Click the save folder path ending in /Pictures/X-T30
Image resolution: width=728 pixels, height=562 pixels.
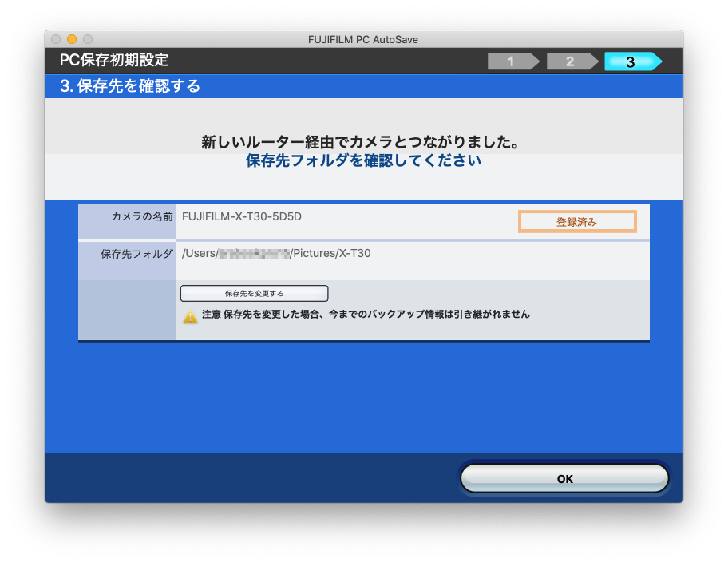(x=276, y=253)
